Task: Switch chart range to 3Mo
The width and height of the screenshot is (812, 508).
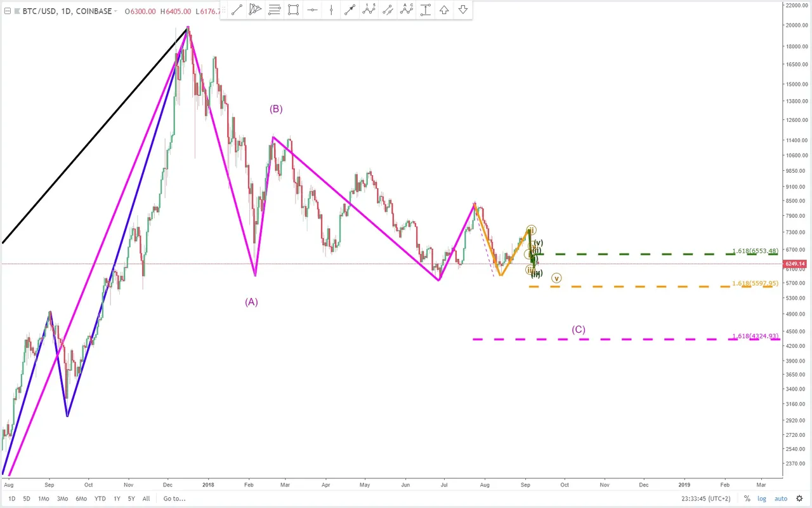Action: pos(62,498)
